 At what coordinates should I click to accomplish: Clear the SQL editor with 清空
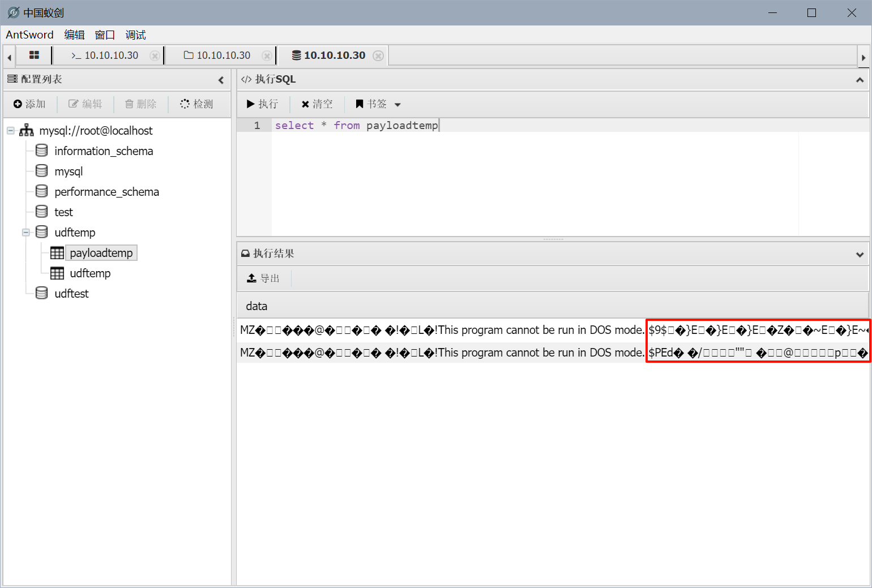point(317,104)
